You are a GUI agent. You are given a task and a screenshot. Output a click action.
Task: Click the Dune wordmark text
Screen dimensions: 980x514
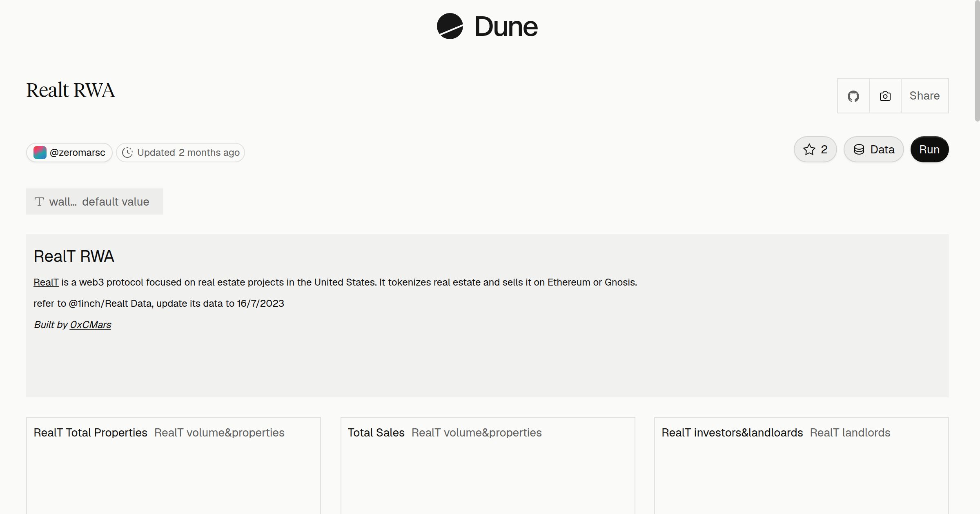point(506,27)
